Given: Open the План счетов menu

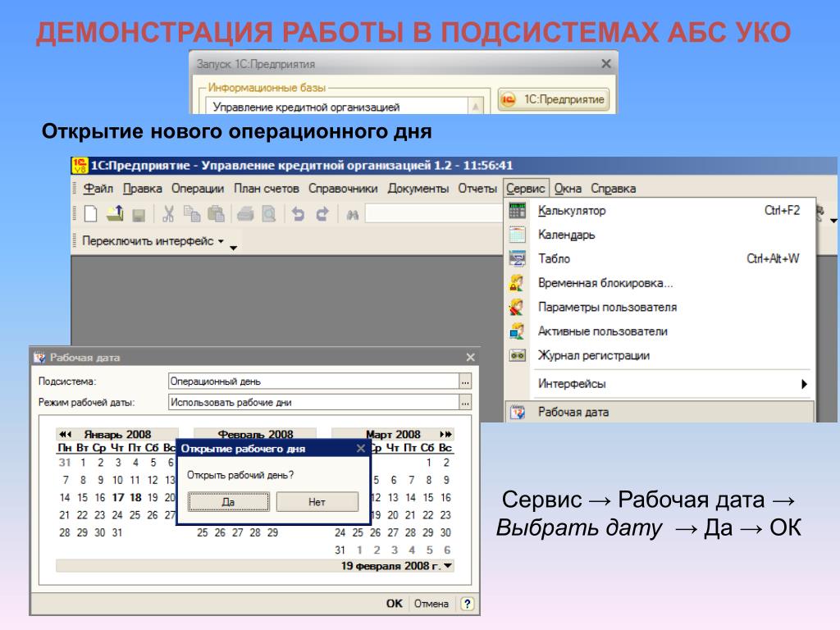Looking at the screenshot, I should click(x=267, y=189).
